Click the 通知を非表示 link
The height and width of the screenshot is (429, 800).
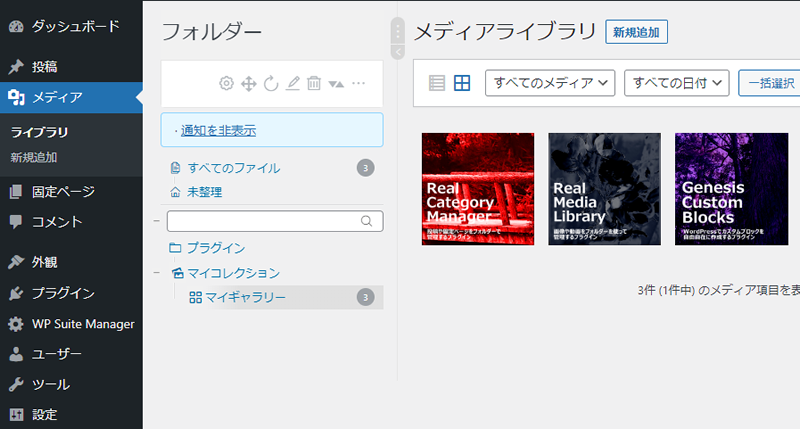click(218, 131)
